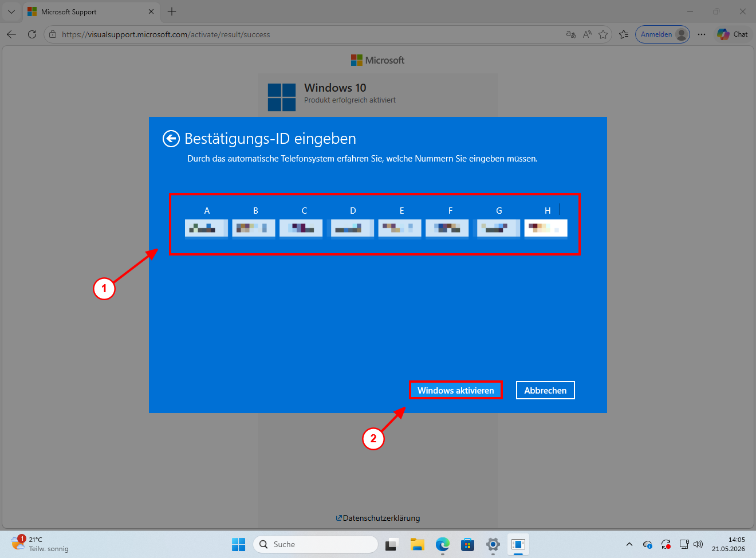756x558 pixels.
Task: Click confirmation ID field D
Action: click(352, 228)
